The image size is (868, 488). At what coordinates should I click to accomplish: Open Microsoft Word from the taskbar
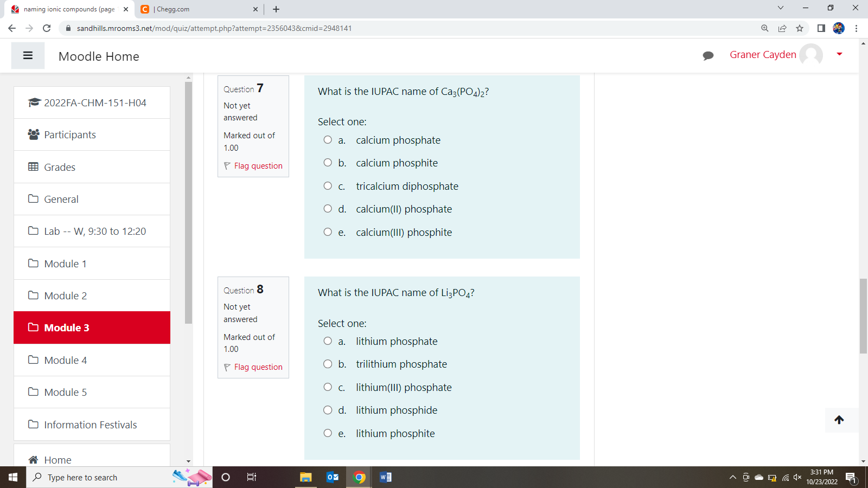coord(385,477)
